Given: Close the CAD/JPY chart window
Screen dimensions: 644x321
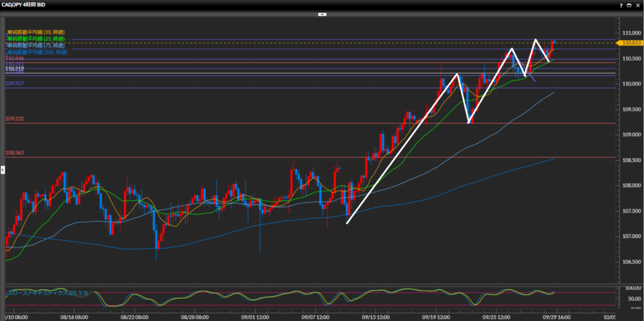Looking at the screenshot, I should pos(637,4).
